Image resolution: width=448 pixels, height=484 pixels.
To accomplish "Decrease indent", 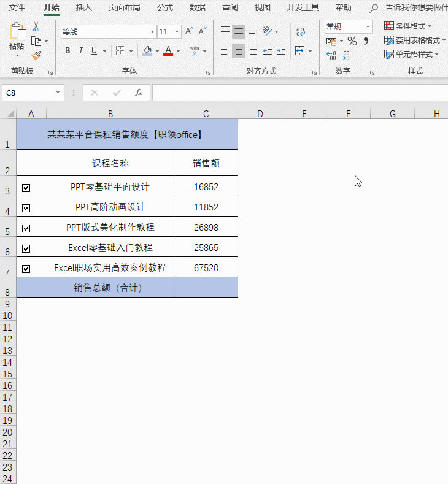I will 268,51.
